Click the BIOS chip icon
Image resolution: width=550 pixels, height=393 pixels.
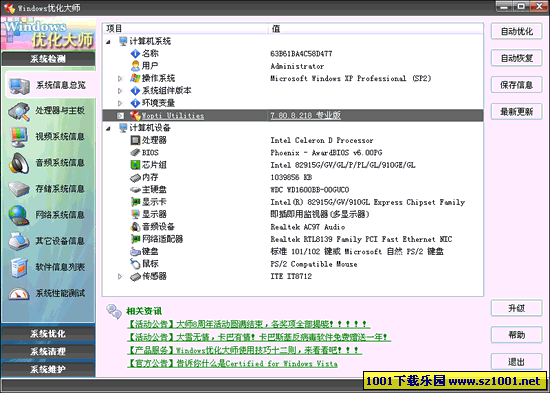tap(135, 153)
